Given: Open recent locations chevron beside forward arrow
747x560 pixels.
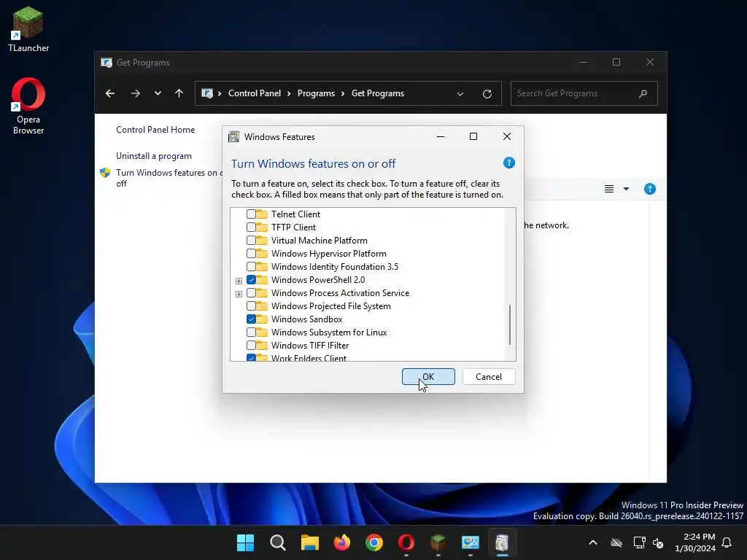Looking at the screenshot, I should click(x=158, y=93).
